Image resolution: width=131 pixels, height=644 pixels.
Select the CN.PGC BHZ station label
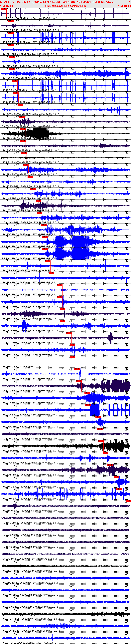(x=30, y=18)
